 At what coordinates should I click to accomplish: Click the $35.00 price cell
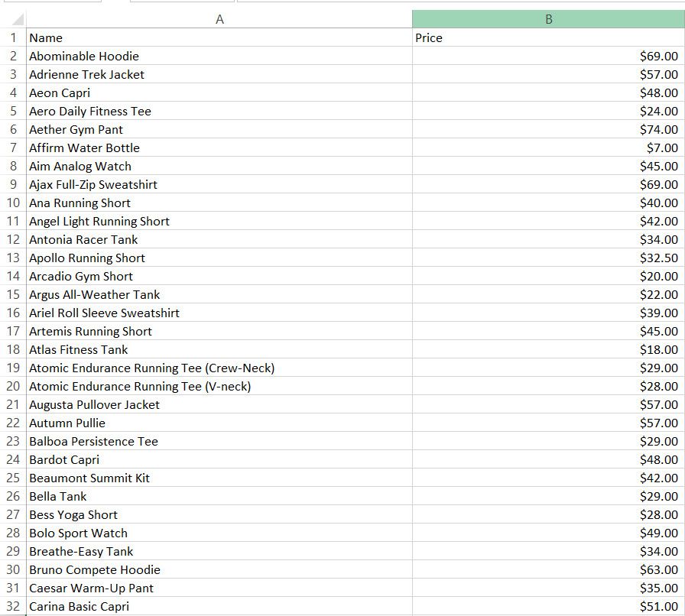click(x=548, y=588)
